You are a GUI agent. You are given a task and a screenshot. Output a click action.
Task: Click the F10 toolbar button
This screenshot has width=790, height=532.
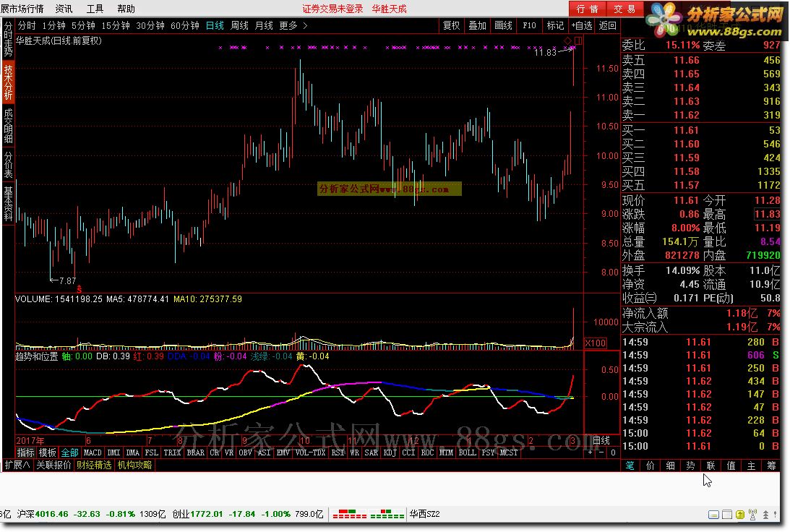(529, 26)
